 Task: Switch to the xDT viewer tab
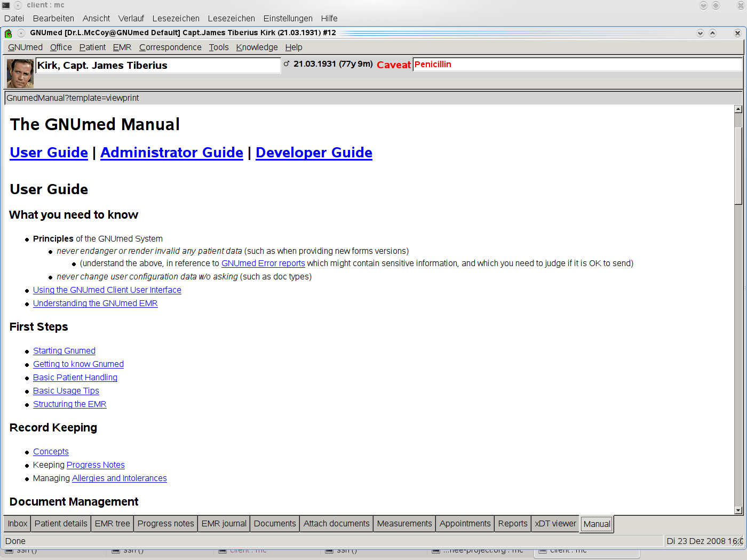coord(555,523)
